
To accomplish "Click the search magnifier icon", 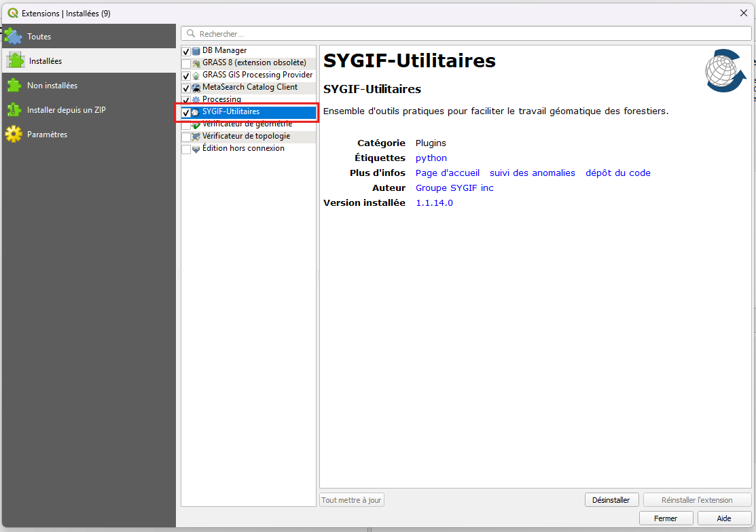I will click(190, 34).
